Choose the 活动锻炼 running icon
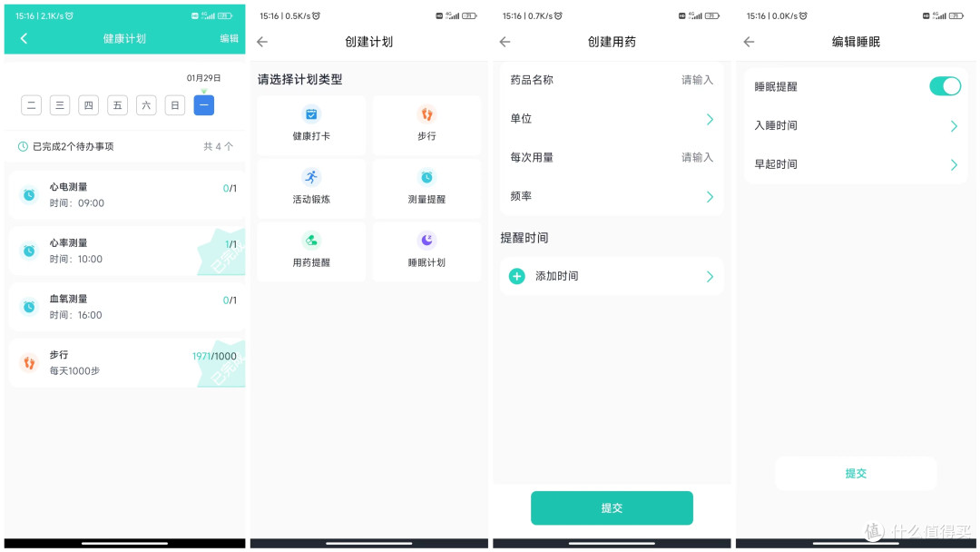Screen dimensions: 980x552 pyautogui.click(x=311, y=178)
